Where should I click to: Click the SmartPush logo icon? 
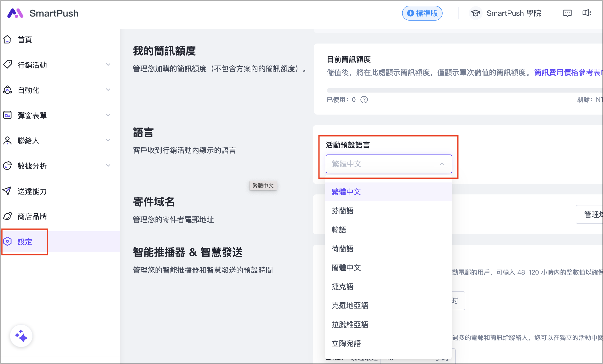click(15, 13)
